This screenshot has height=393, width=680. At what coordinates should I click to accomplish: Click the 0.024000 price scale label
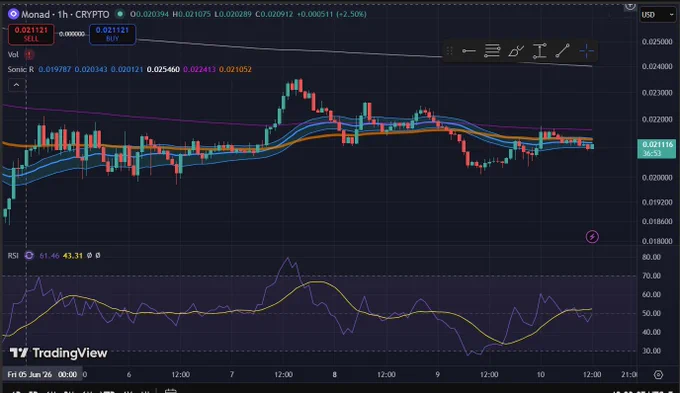click(x=657, y=67)
